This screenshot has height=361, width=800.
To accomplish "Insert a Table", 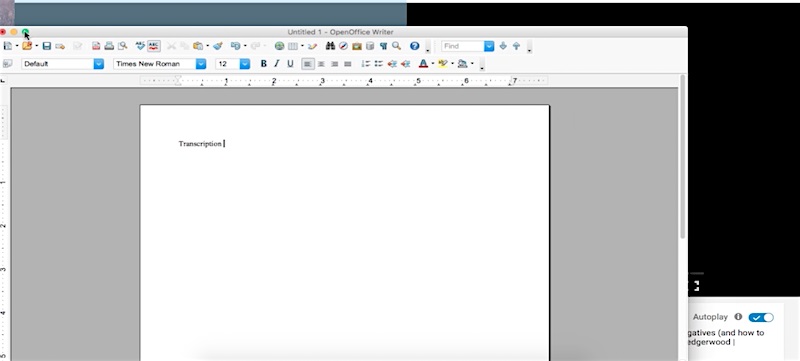I will coord(293,46).
